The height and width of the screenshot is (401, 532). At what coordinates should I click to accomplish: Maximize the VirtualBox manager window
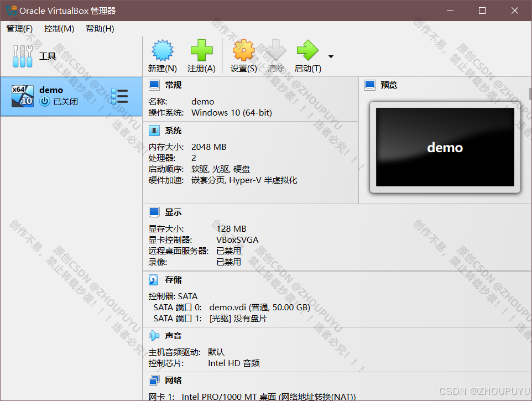click(482, 11)
